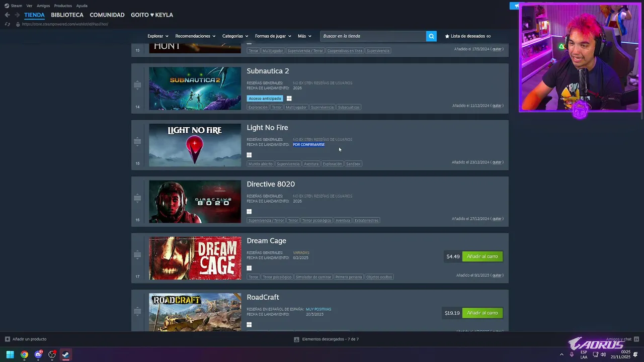The image size is (644, 362).
Task: Expand the Recomendaciones dropdown
Action: click(x=195, y=36)
